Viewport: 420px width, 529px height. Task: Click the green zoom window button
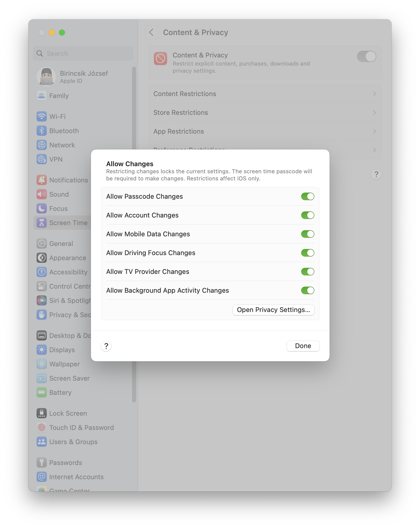(62, 33)
